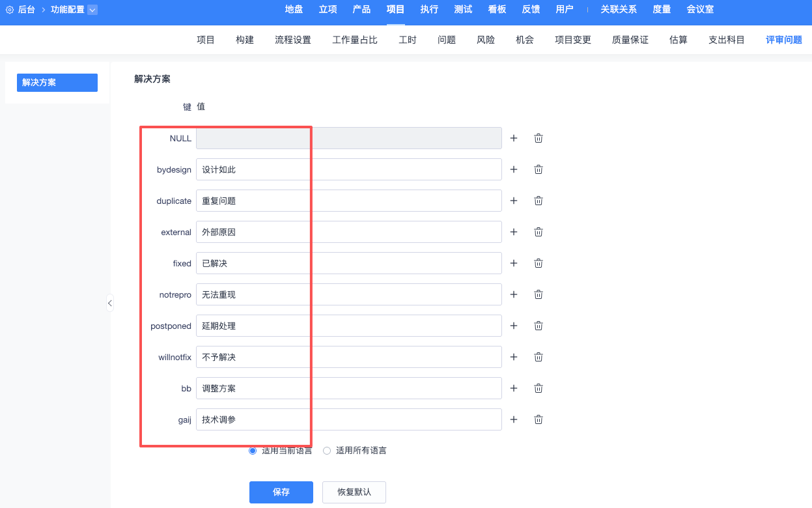
Task: Click the 保存 button
Action: (x=281, y=492)
